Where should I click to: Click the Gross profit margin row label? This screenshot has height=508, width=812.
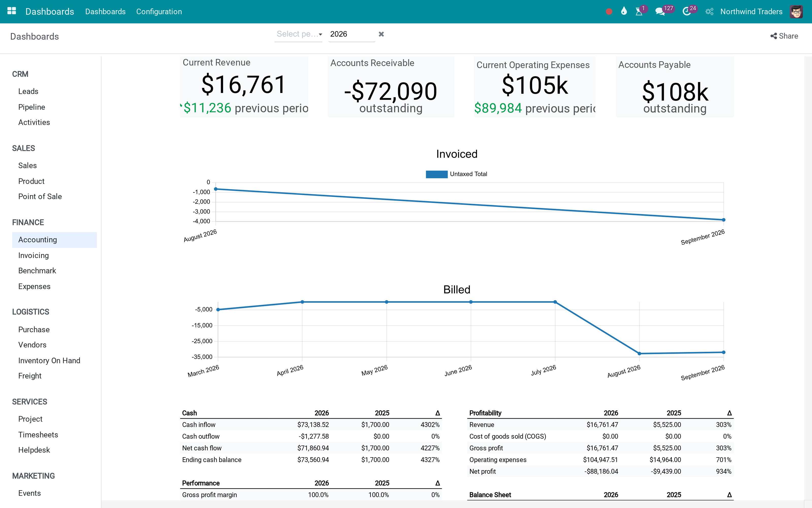pos(209,495)
